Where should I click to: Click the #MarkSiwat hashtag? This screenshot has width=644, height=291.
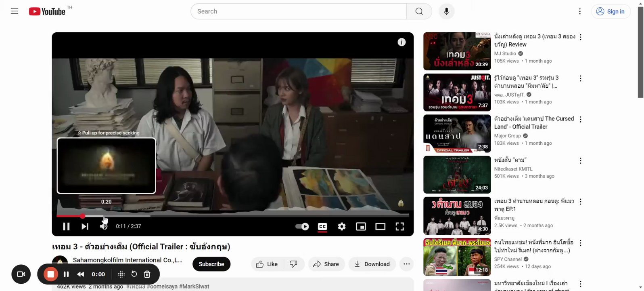point(194,286)
